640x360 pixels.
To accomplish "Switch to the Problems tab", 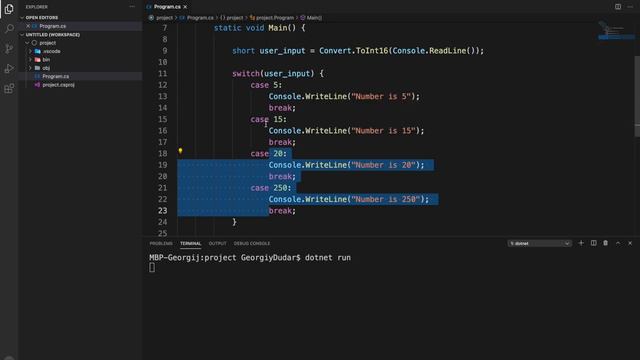I will [161, 243].
